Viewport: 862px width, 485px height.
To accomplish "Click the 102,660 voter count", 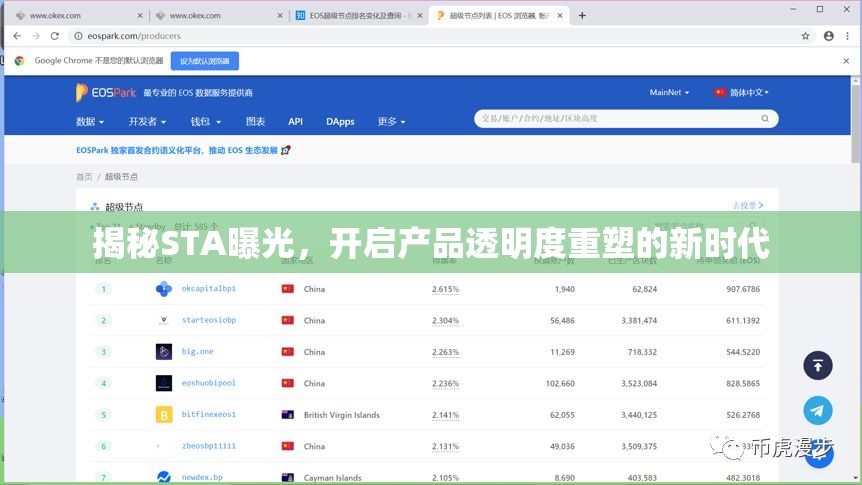I will click(x=560, y=383).
